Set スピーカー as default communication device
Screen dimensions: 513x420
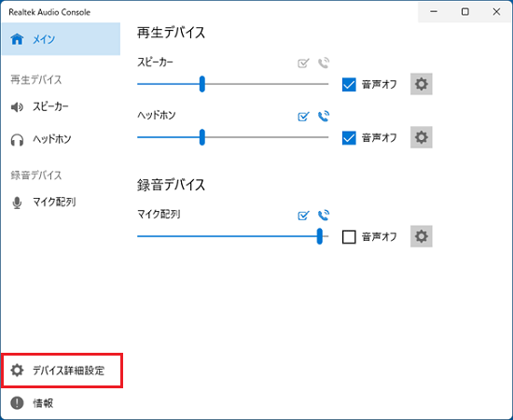[324, 63]
